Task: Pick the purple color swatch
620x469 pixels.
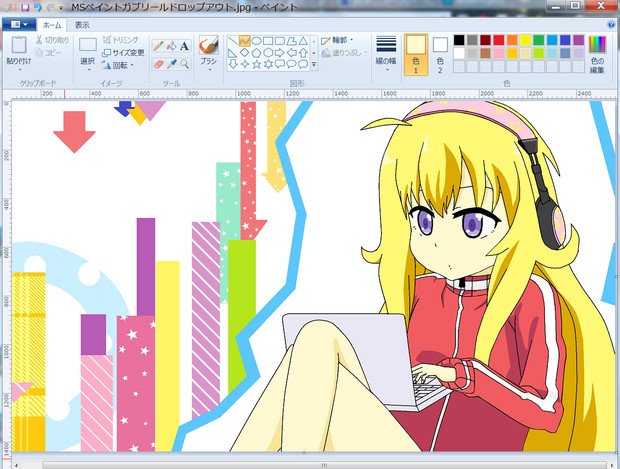Action: tap(578, 40)
